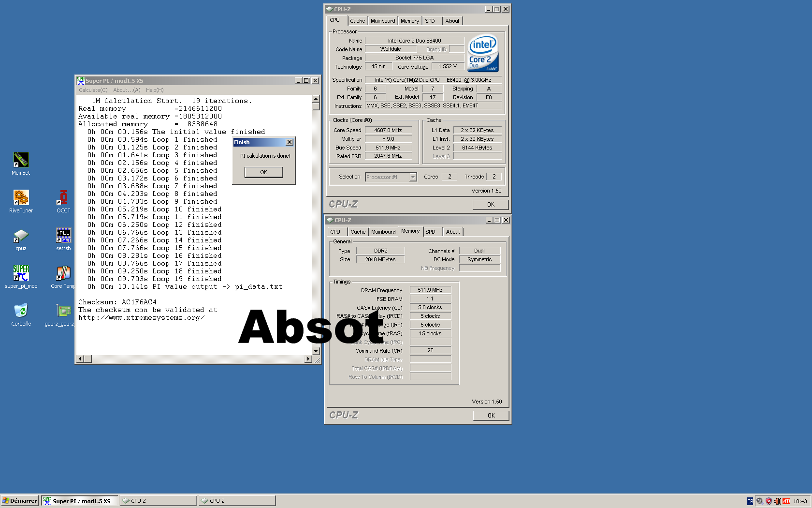Click the sound effect manager tray icon

pyautogui.click(x=759, y=501)
